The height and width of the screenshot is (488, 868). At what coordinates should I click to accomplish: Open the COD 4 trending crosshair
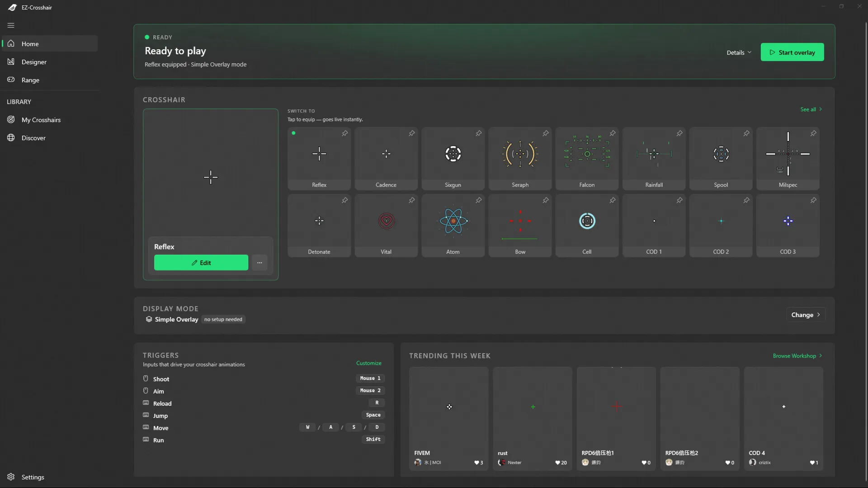(783, 419)
